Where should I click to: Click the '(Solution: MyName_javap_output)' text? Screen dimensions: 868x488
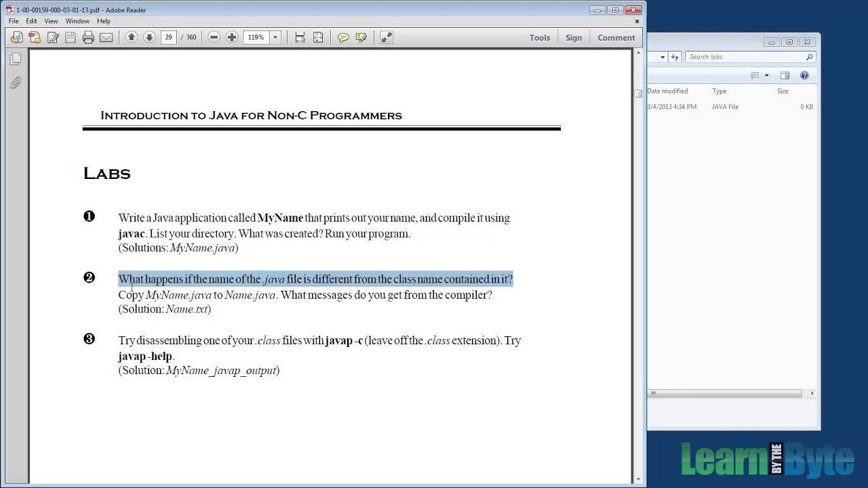[x=199, y=370]
